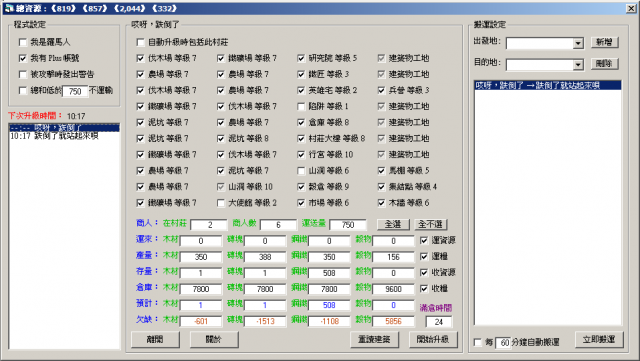640x361 pixels.
Task: Click the 商人數 input field
Action: click(x=278, y=225)
